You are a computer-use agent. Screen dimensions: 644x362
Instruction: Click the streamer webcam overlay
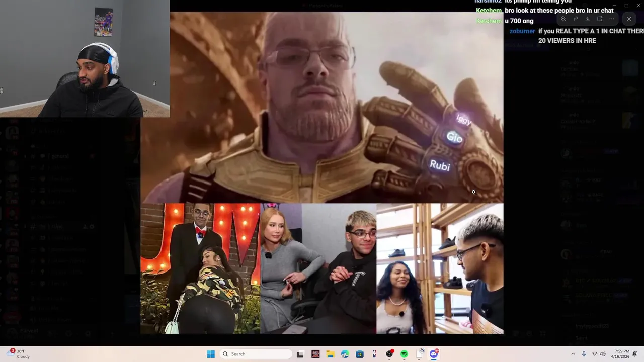[x=85, y=58]
